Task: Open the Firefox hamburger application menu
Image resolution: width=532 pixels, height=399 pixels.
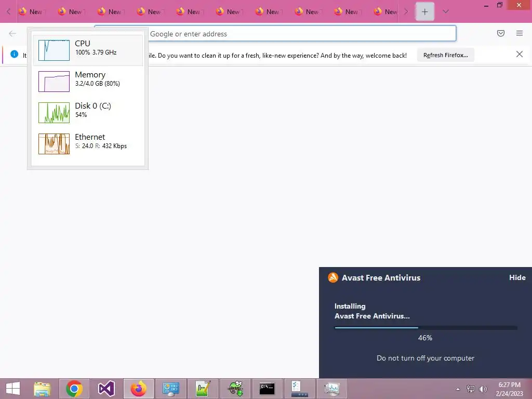Action: point(520,33)
